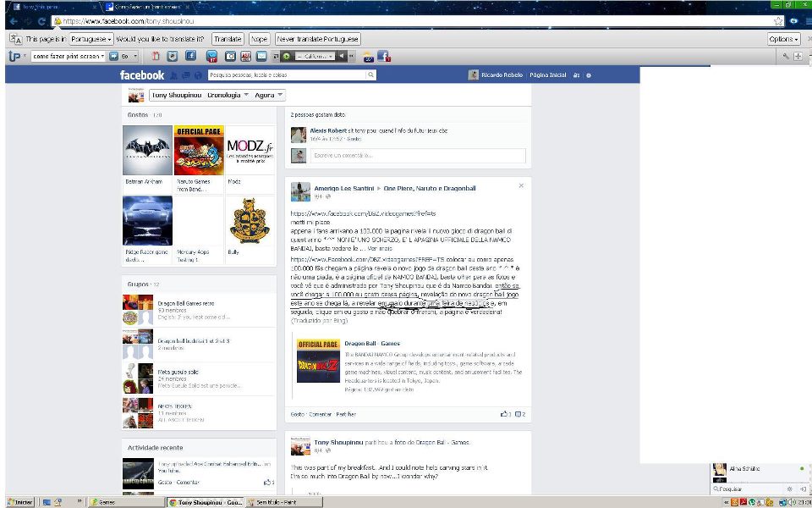Click the Facebook logo in header

click(141, 75)
